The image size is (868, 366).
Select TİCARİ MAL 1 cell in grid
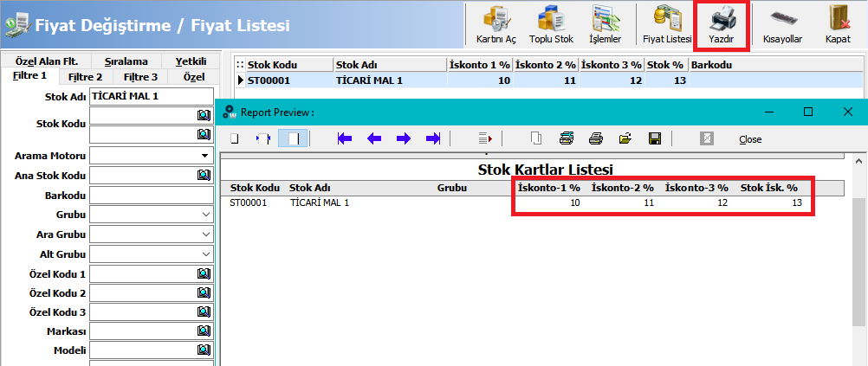(391, 80)
